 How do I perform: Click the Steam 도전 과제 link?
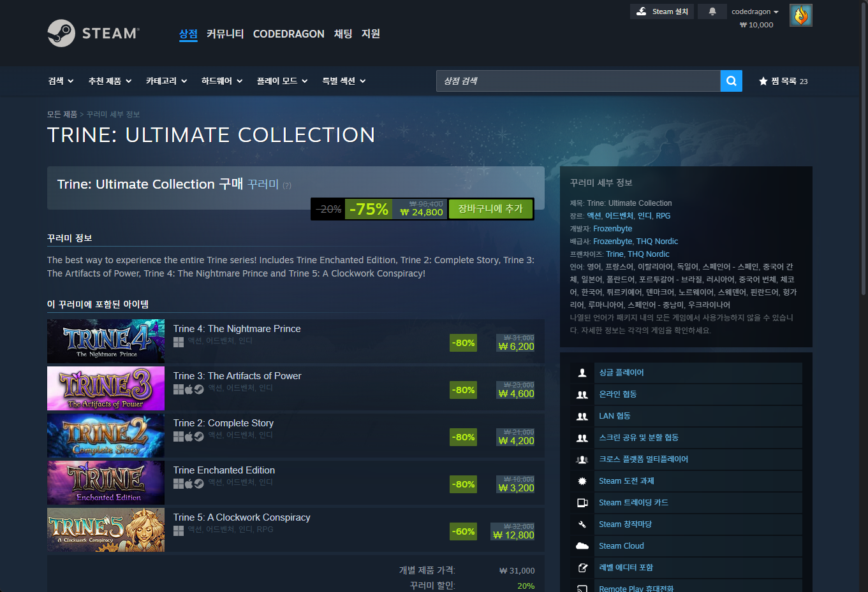click(x=626, y=481)
